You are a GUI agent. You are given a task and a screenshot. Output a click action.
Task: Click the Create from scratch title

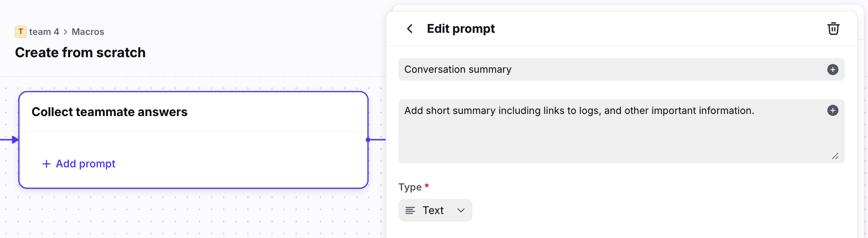[80, 53]
